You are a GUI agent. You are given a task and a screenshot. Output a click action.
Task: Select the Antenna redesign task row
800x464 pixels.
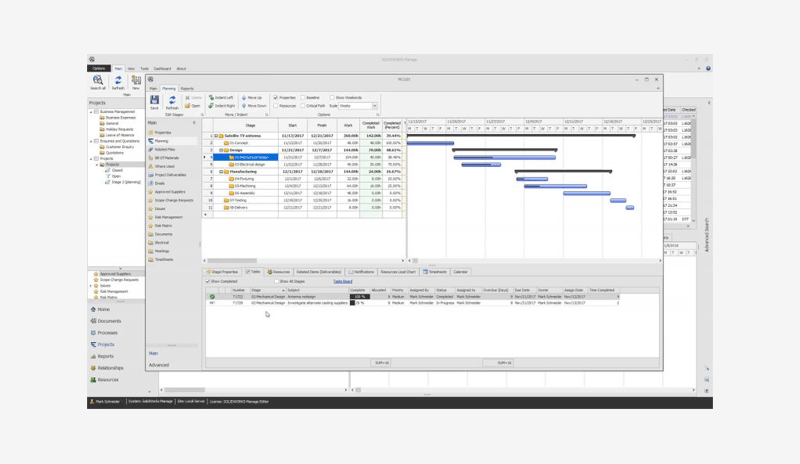coord(300,297)
